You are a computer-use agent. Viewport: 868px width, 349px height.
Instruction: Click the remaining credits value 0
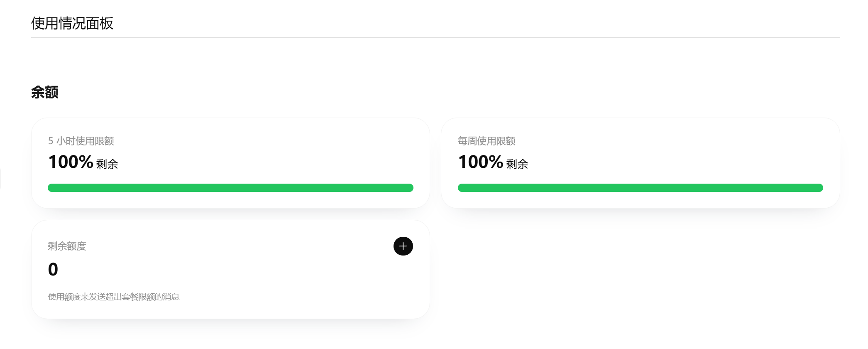(x=53, y=269)
